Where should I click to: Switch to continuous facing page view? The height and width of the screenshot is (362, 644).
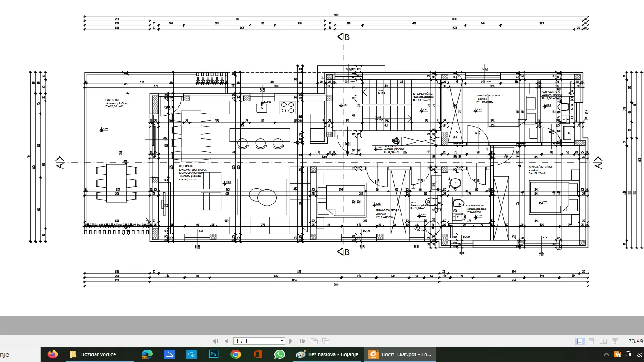tap(615, 341)
